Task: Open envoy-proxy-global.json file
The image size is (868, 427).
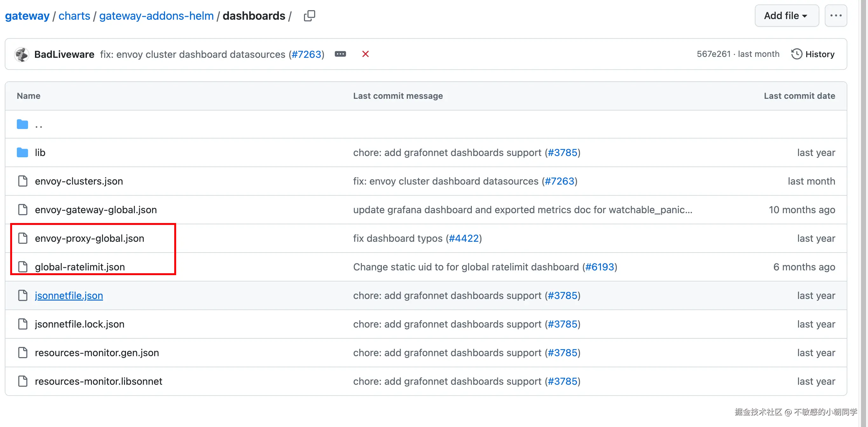Action: tap(89, 238)
